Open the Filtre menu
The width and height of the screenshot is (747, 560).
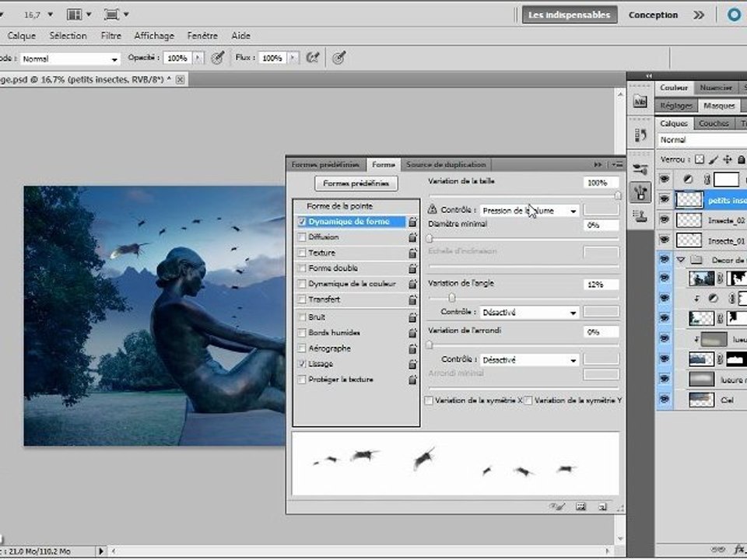[x=111, y=36]
